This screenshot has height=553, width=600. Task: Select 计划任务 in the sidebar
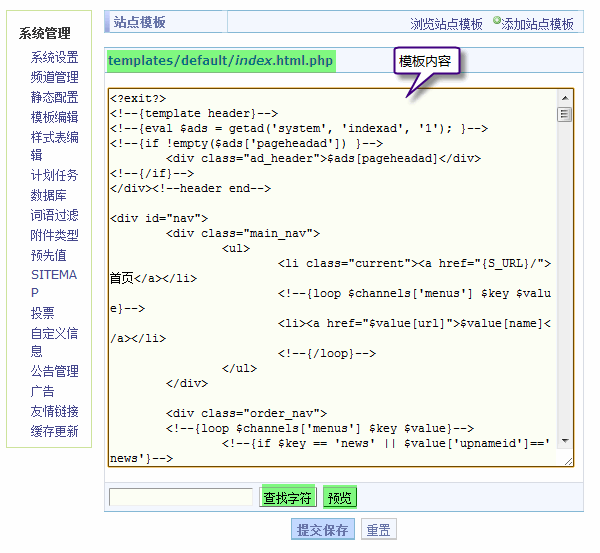pyautogui.click(x=54, y=175)
